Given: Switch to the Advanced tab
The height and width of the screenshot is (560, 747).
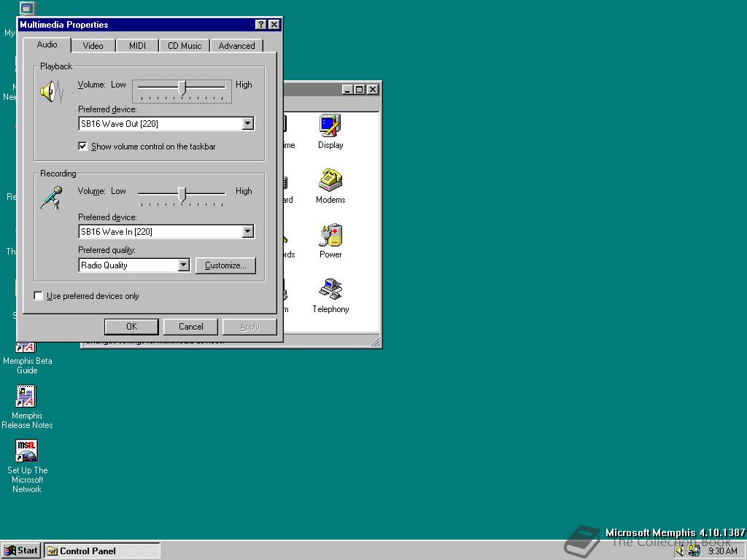Looking at the screenshot, I should coord(237,46).
